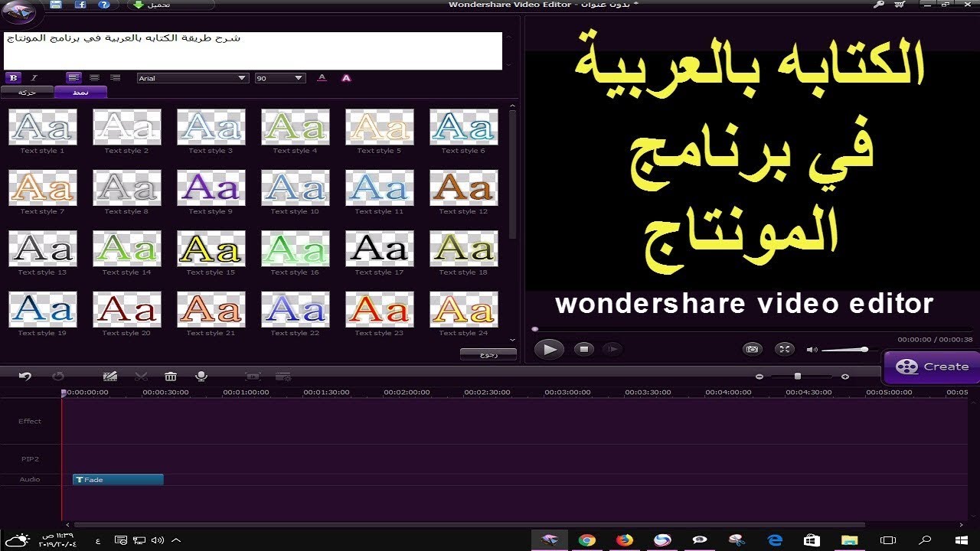Image resolution: width=980 pixels, height=551 pixels.
Task: Click the Split scissors icon
Action: [141, 377]
